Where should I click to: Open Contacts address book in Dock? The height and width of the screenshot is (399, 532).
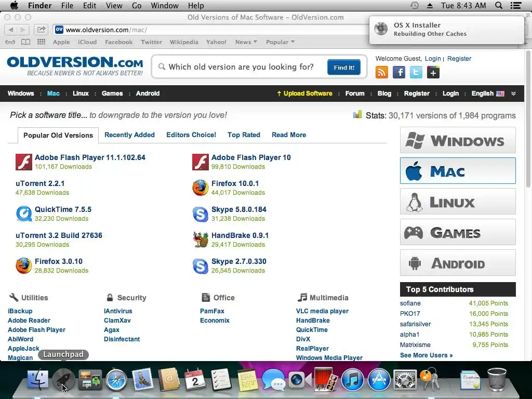coord(169,379)
